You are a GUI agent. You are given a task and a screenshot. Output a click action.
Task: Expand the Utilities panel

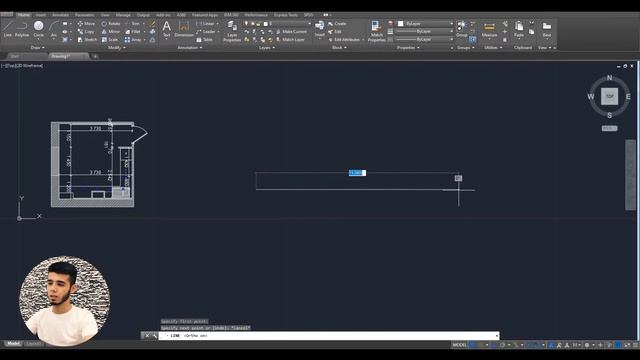[493, 48]
